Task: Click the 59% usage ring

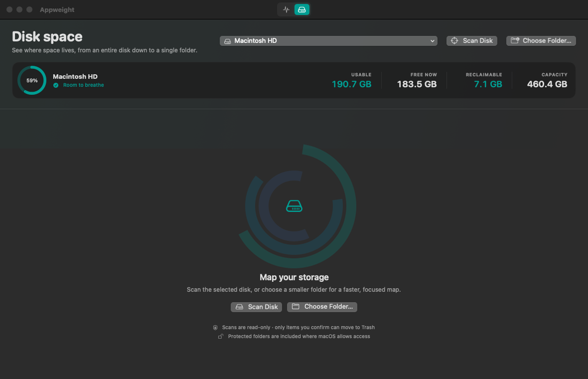Action: point(32,80)
